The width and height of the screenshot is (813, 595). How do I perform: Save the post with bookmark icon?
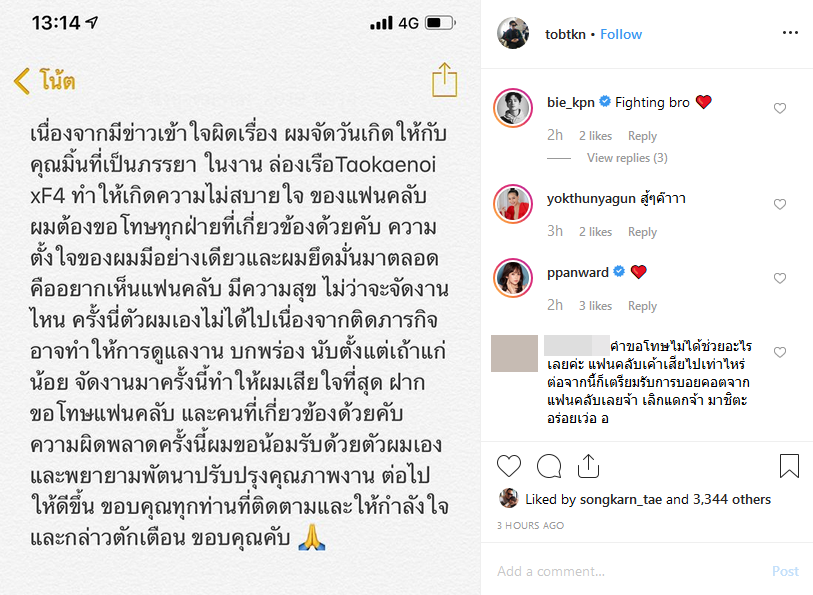point(789,465)
